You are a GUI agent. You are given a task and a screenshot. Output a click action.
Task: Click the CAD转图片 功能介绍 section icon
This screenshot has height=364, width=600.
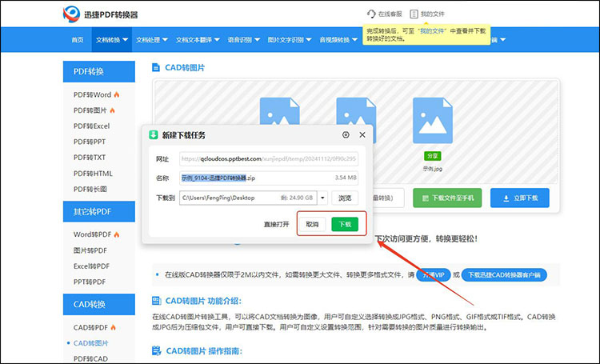point(156,301)
